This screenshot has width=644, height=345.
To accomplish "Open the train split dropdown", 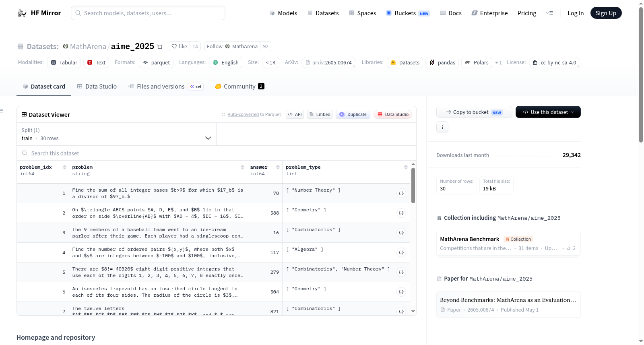I will tap(116, 134).
